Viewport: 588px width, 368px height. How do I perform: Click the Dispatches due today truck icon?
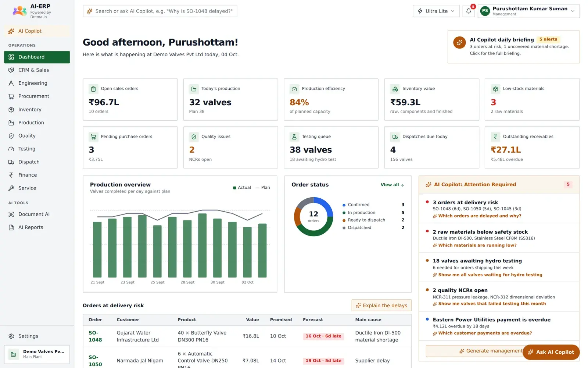pyautogui.click(x=395, y=137)
